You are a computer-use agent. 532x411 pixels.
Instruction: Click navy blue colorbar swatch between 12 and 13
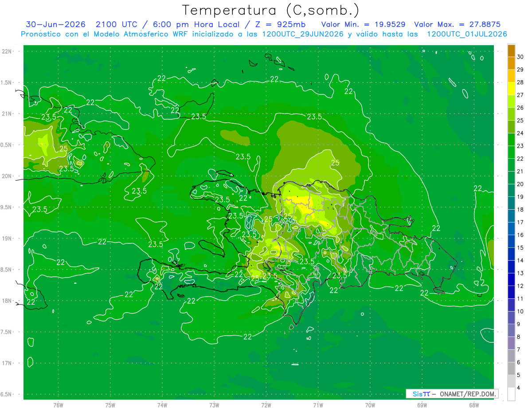point(511,279)
